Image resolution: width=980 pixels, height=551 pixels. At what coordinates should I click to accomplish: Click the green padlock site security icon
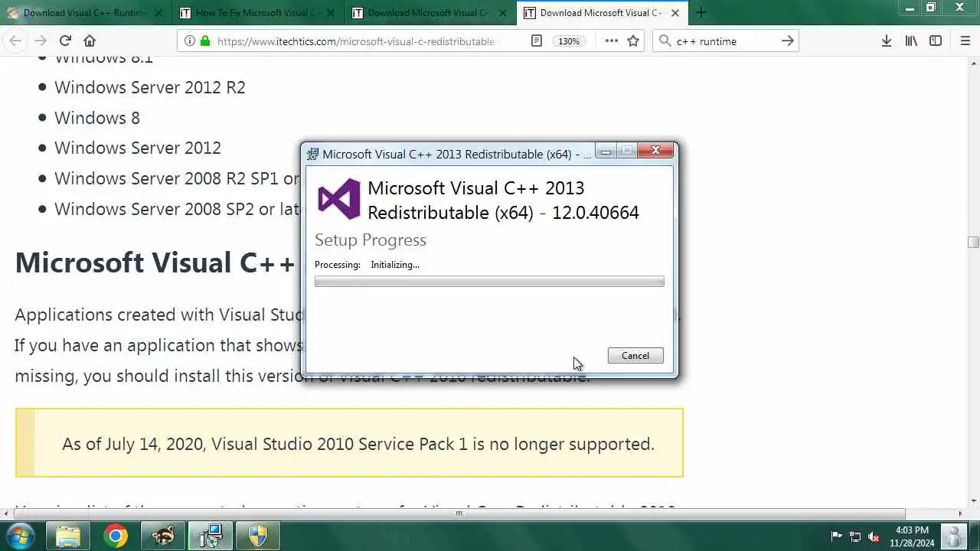(204, 41)
